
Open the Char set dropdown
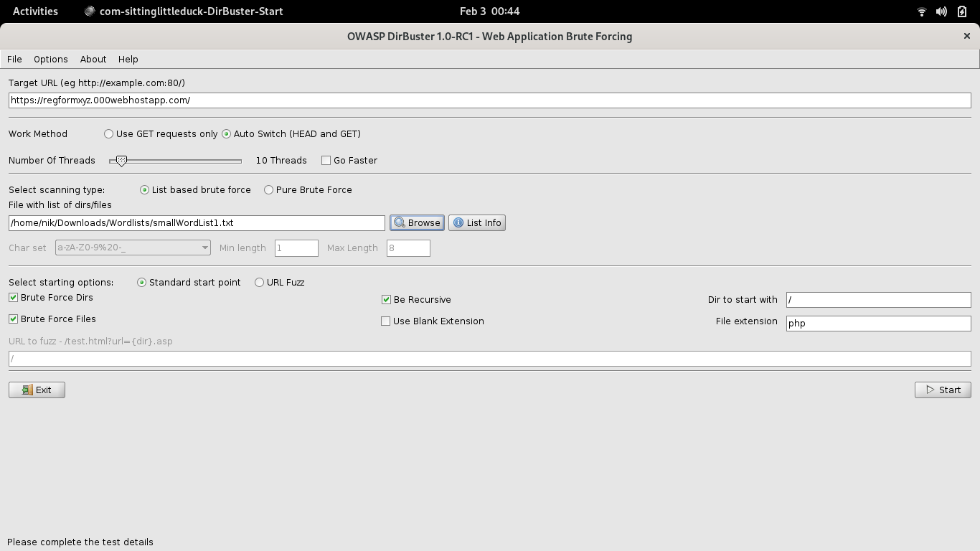pyautogui.click(x=133, y=248)
